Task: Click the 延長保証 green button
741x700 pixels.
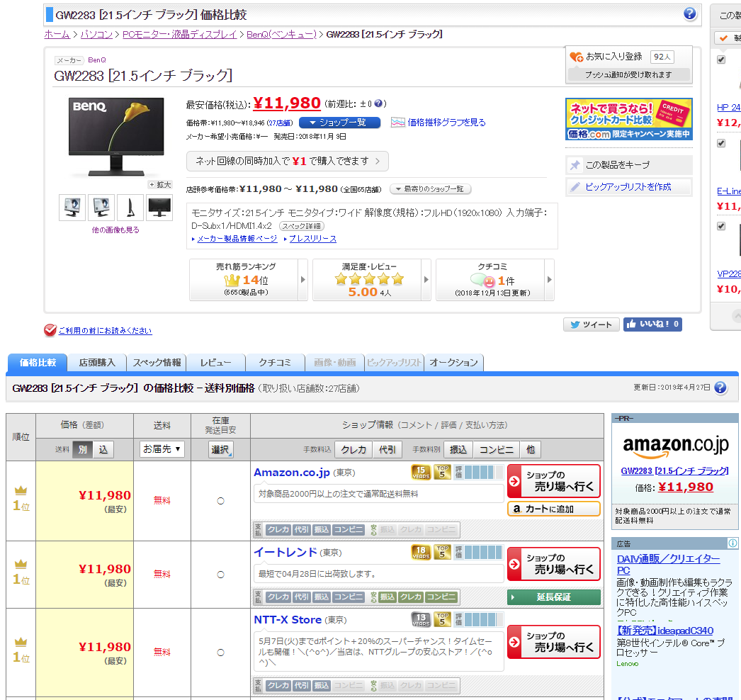Action: (553, 597)
